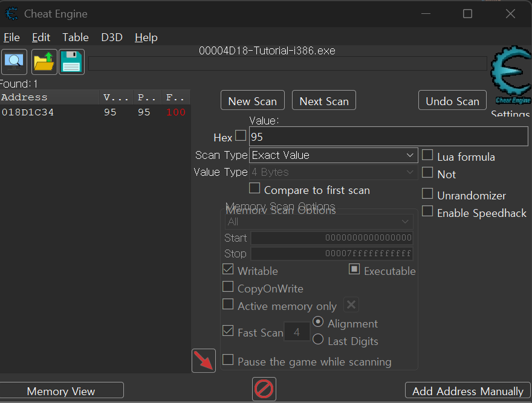The width and height of the screenshot is (532, 403).
Task: Click the floppy disk save icon
Action: (x=72, y=62)
